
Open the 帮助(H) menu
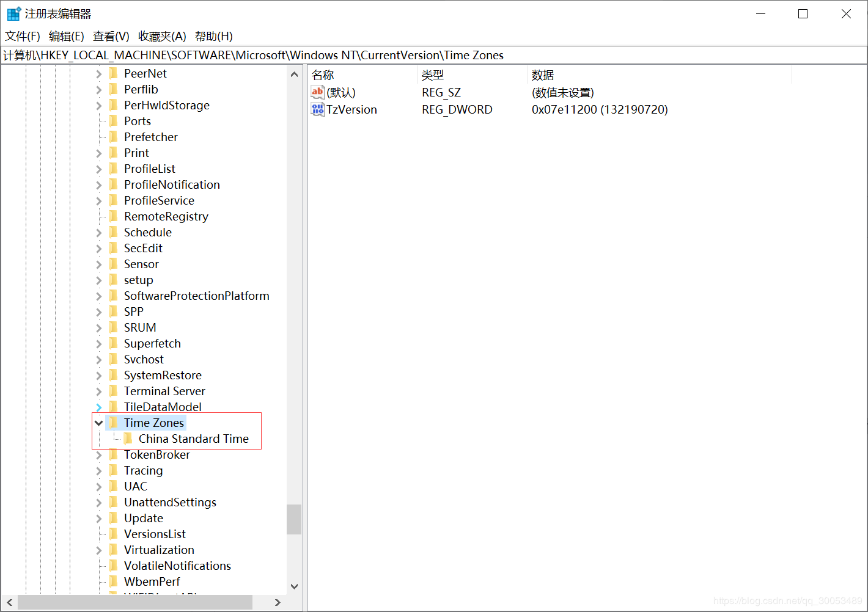tap(214, 36)
